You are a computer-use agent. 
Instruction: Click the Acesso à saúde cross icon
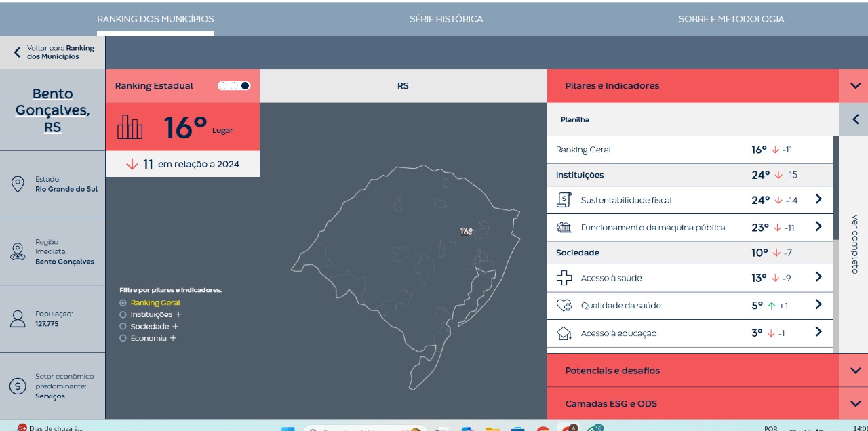click(564, 278)
